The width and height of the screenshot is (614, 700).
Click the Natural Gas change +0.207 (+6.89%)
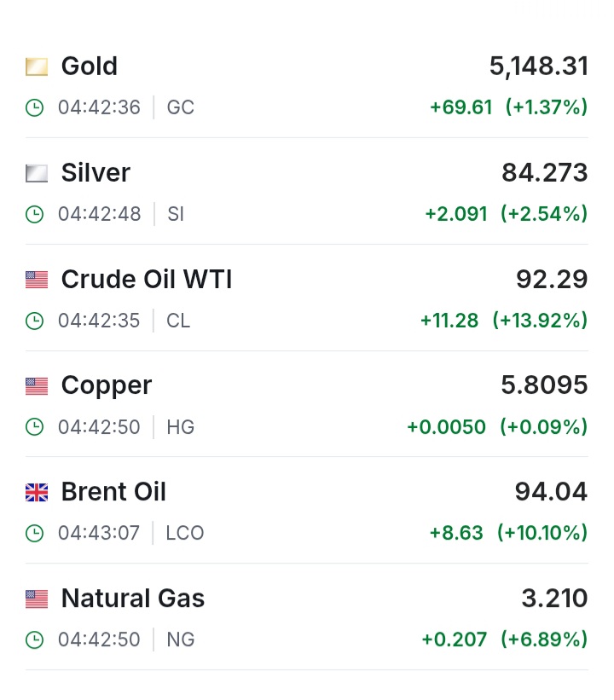pos(505,639)
